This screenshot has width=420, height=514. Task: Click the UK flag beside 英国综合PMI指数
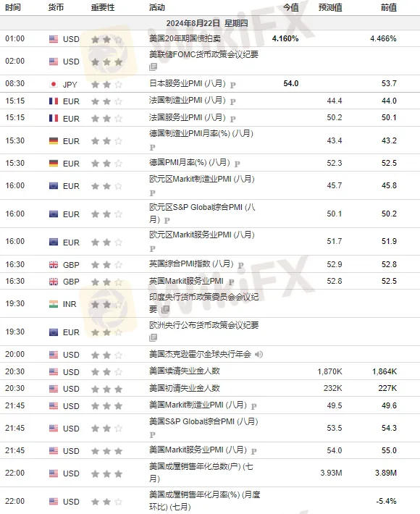(54, 265)
